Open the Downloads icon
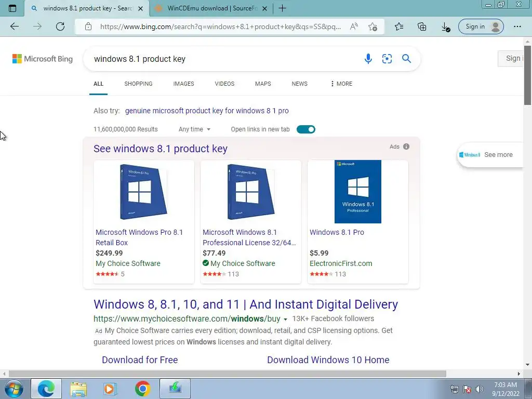 pyautogui.click(x=445, y=27)
